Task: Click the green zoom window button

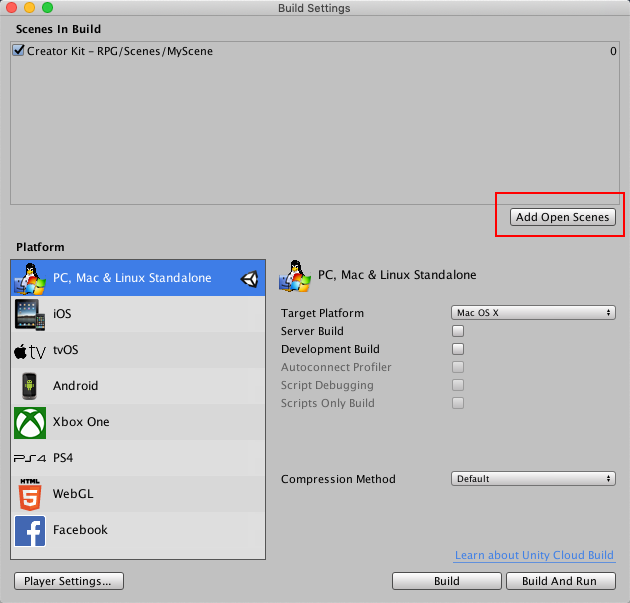Action: (x=47, y=8)
